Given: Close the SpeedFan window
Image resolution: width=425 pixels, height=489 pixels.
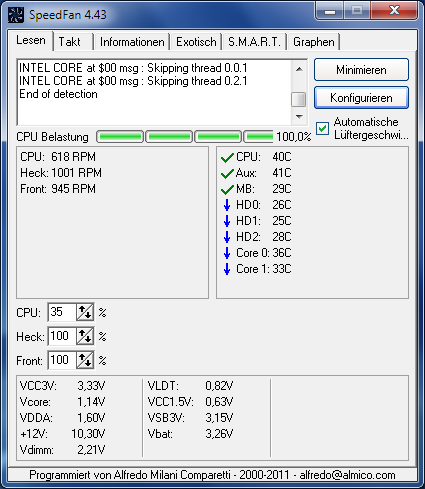Looking at the screenshot, I should tap(394, 11).
